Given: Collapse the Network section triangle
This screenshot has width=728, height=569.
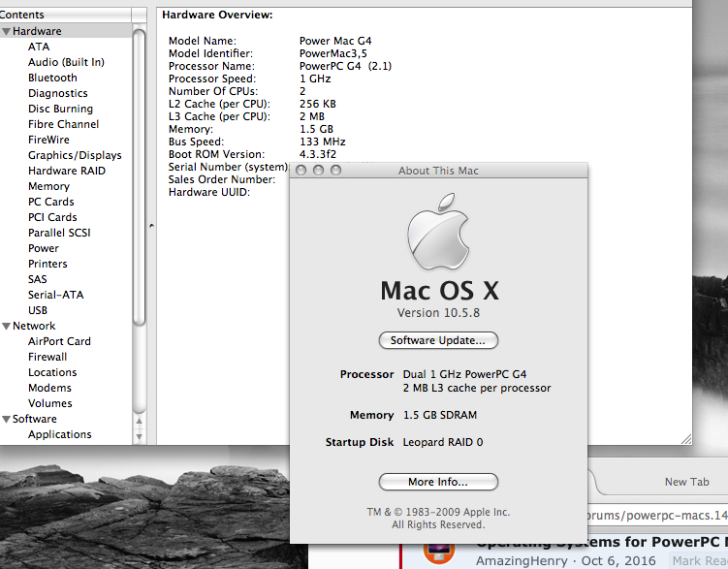Looking at the screenshot, I should [6, 327].
